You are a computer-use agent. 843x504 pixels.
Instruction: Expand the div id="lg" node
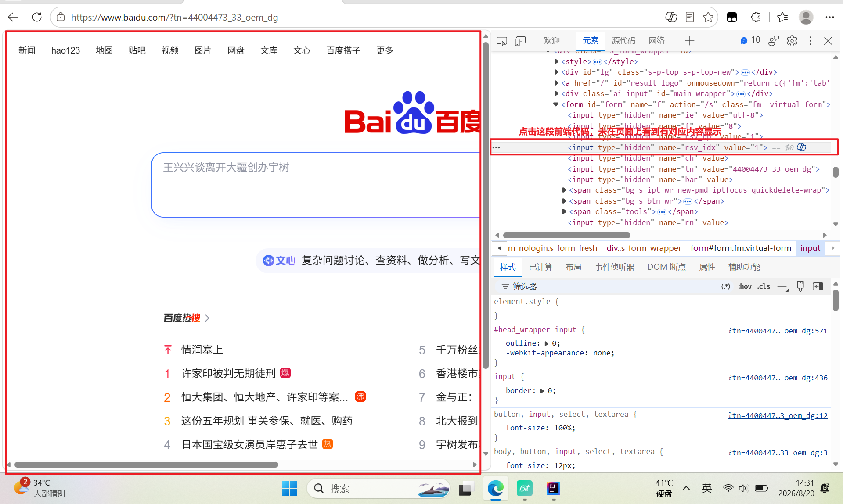pyautogui.click(x=556, y=72)
